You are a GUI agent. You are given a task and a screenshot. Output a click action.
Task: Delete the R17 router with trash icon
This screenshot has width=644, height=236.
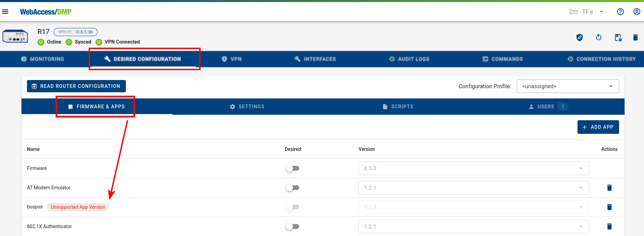pos(635,37)
